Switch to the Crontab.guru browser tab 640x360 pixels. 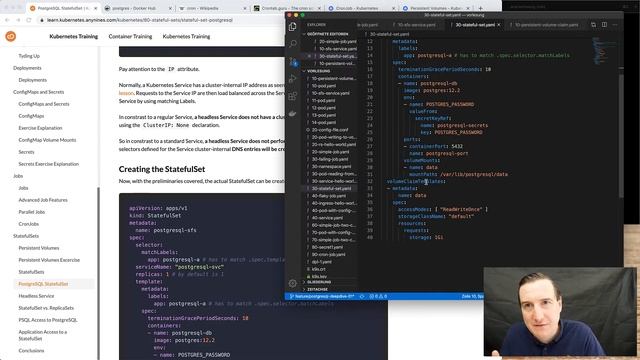[x=287, y=8]
